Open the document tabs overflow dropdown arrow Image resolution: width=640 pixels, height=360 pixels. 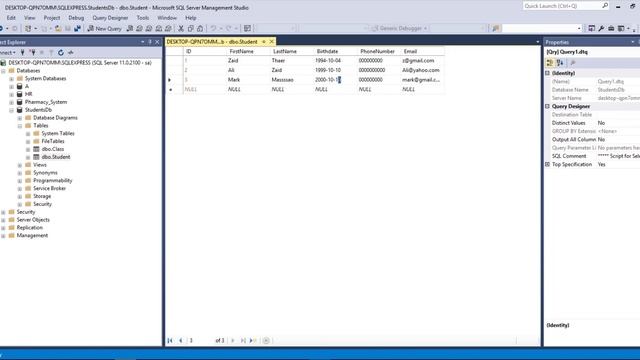pos(537,42)
